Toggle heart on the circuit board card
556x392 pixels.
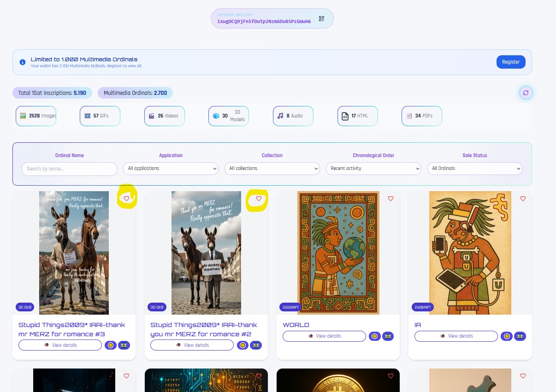coord(259,376)
